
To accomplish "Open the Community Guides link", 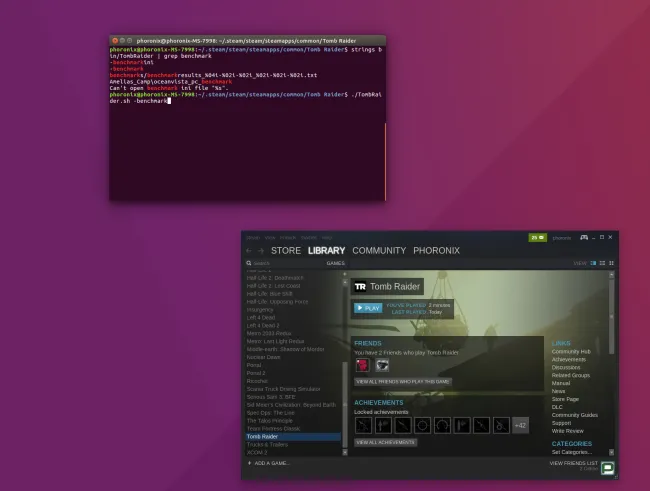I will pos(575,415).
